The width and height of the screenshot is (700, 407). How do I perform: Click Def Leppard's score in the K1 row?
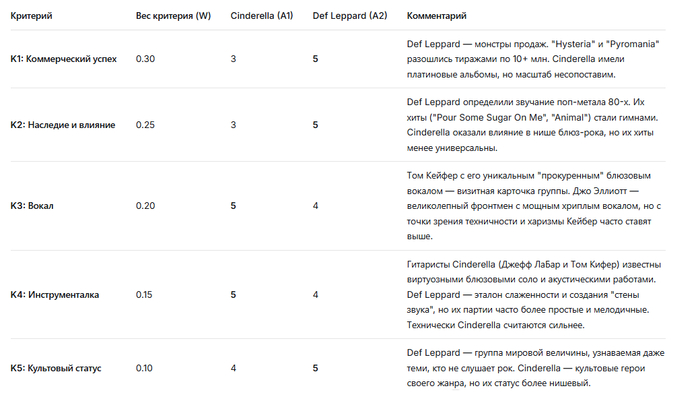(x=315, y=59)
